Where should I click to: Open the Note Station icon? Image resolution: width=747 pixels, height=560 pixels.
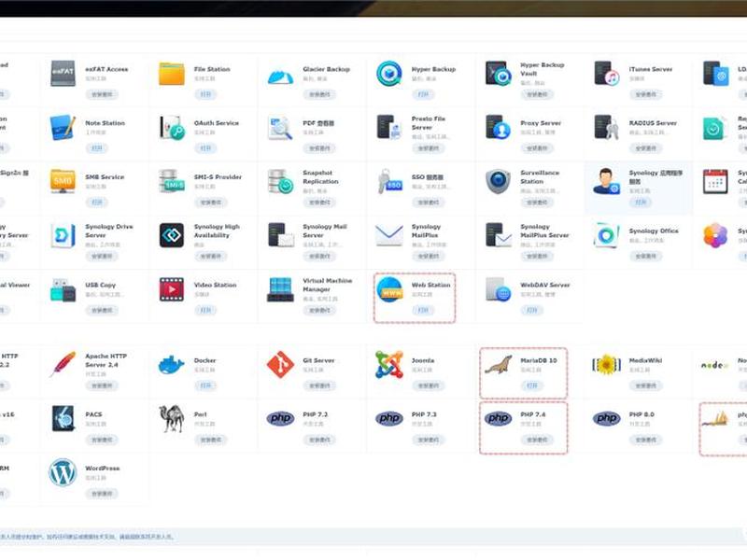coord(63,127)
